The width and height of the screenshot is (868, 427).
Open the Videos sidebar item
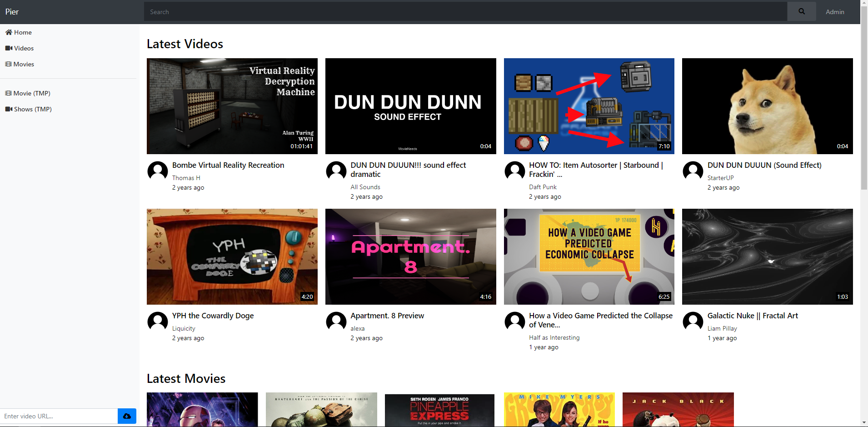(20, 48)
